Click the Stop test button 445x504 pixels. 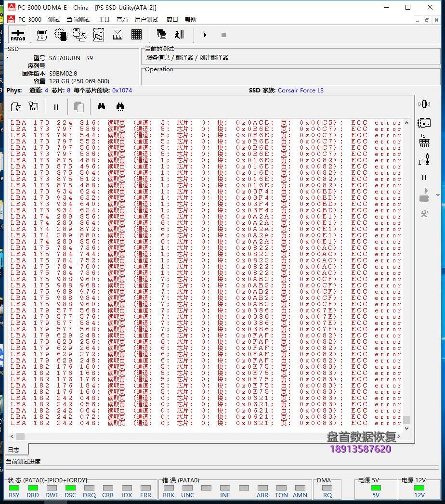tap(222, 35)
